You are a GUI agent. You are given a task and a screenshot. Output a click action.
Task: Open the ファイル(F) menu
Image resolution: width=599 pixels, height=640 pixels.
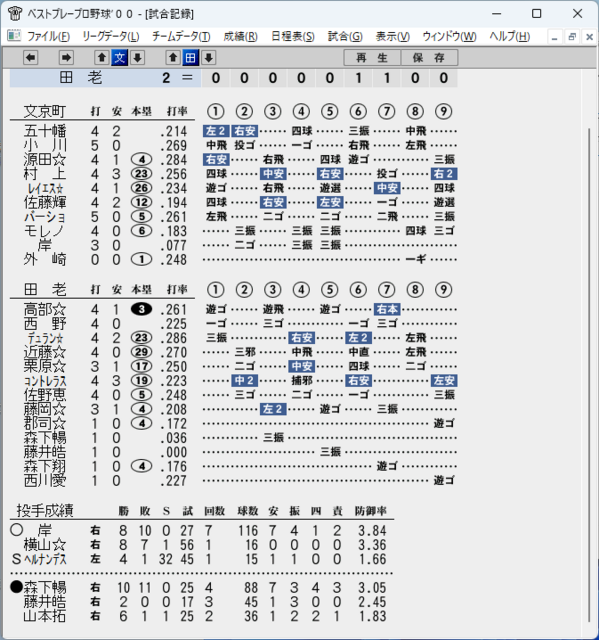coord(48,36)
